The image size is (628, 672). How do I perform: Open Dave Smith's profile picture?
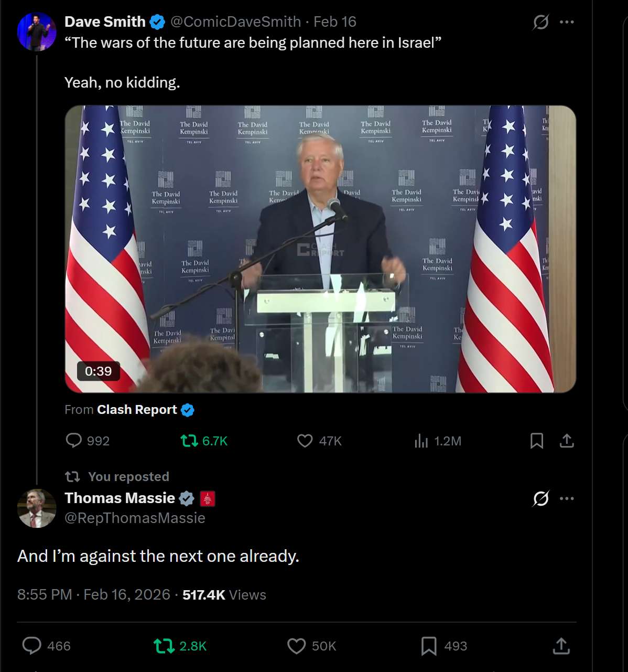(37, 31)
